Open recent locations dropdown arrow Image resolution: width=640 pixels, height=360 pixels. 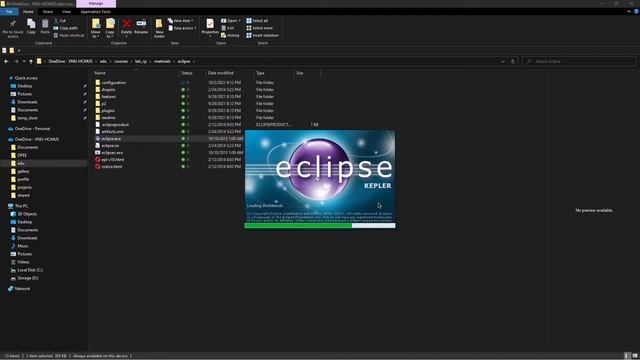coord(24,61)
